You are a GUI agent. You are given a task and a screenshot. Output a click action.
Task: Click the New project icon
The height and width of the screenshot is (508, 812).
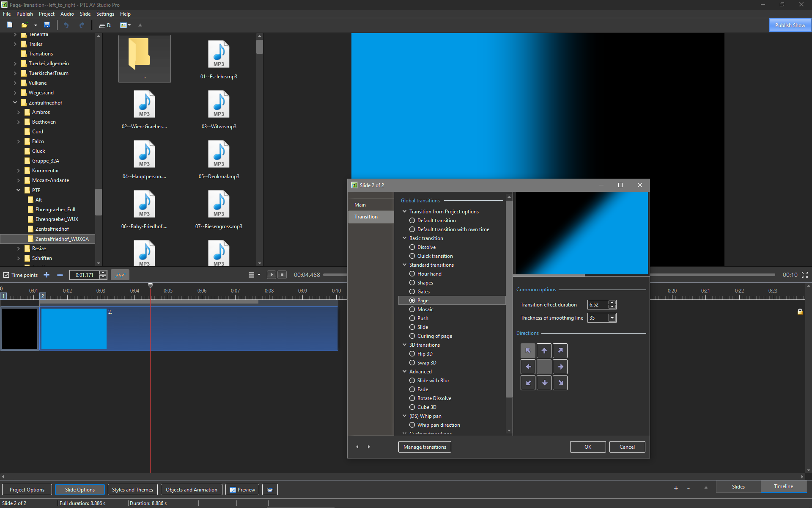pos(10,25)
